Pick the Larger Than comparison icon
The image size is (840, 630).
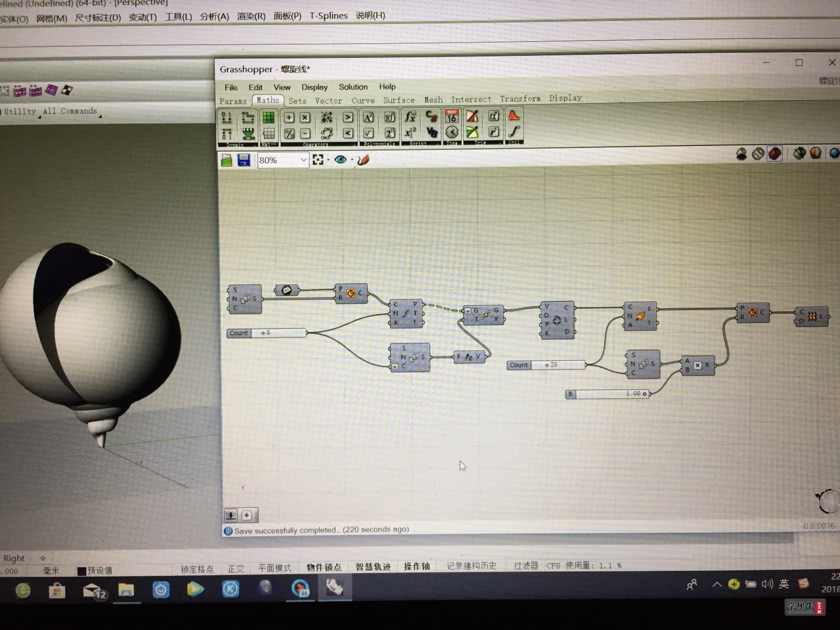(348, 117)
